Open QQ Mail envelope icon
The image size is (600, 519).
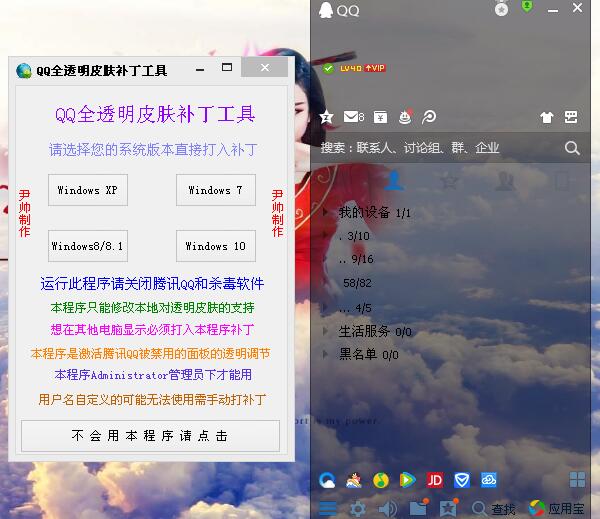tap(353, 116)
